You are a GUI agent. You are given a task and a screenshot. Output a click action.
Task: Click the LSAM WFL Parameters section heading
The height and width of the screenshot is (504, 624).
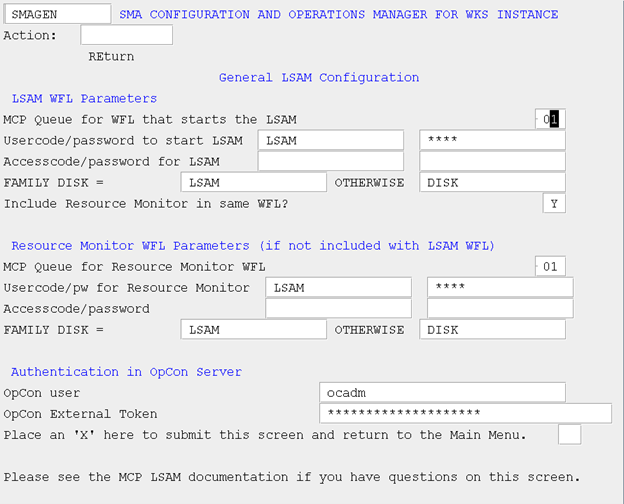click(84, 98)
